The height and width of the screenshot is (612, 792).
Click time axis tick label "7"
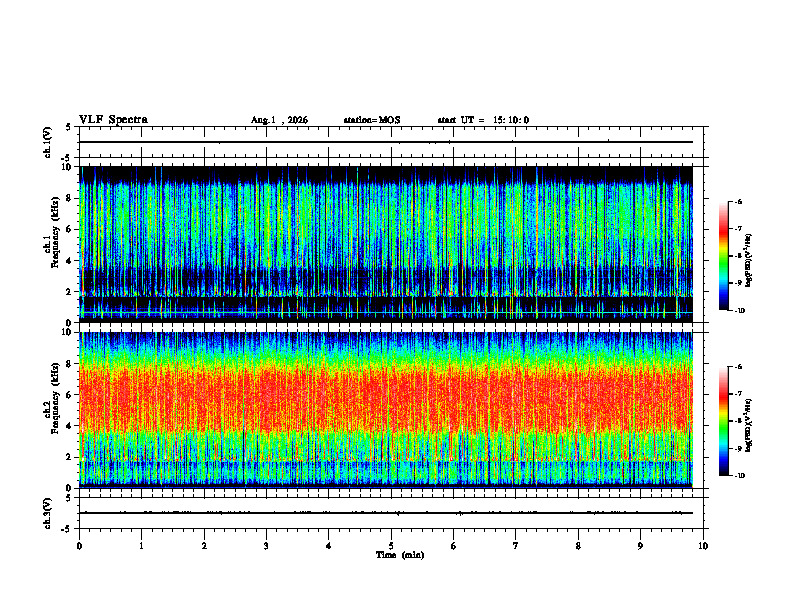tap(516, 546)
